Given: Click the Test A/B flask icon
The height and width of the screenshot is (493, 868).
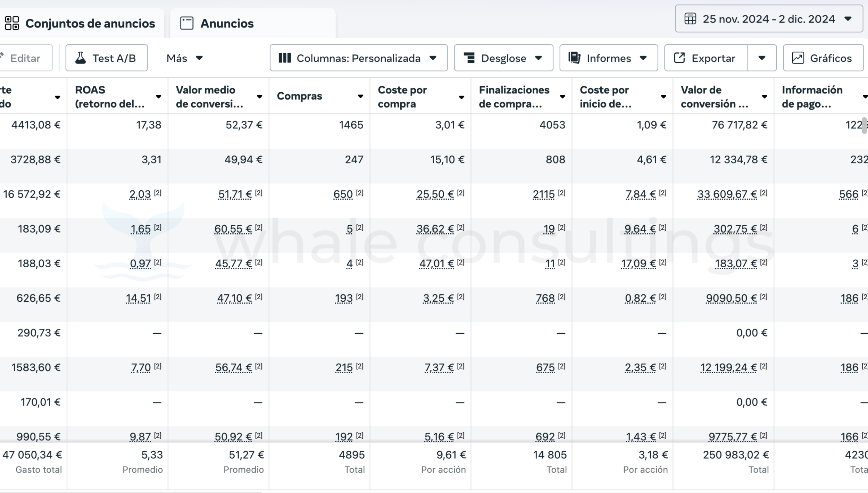Looking at the screenshot, I should (x=81, y=58).
